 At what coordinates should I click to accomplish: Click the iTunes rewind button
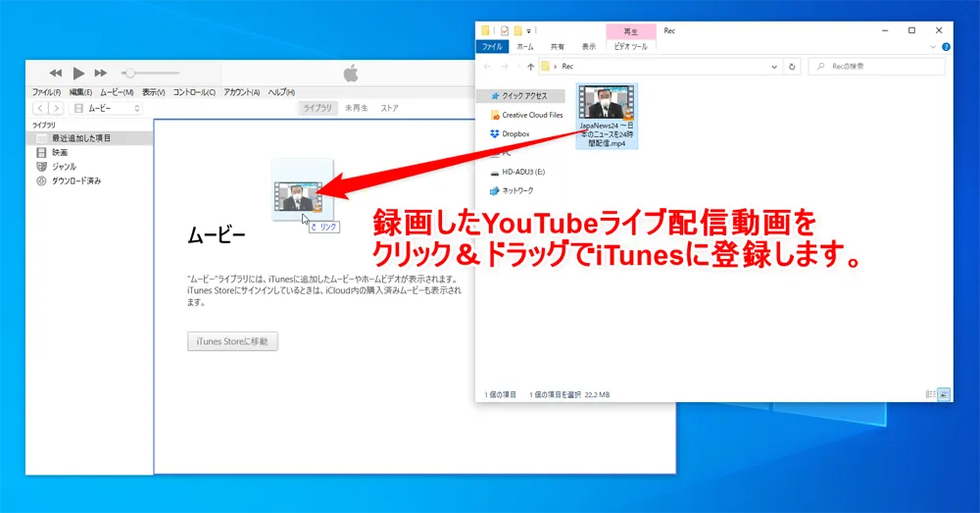point(56,74)
